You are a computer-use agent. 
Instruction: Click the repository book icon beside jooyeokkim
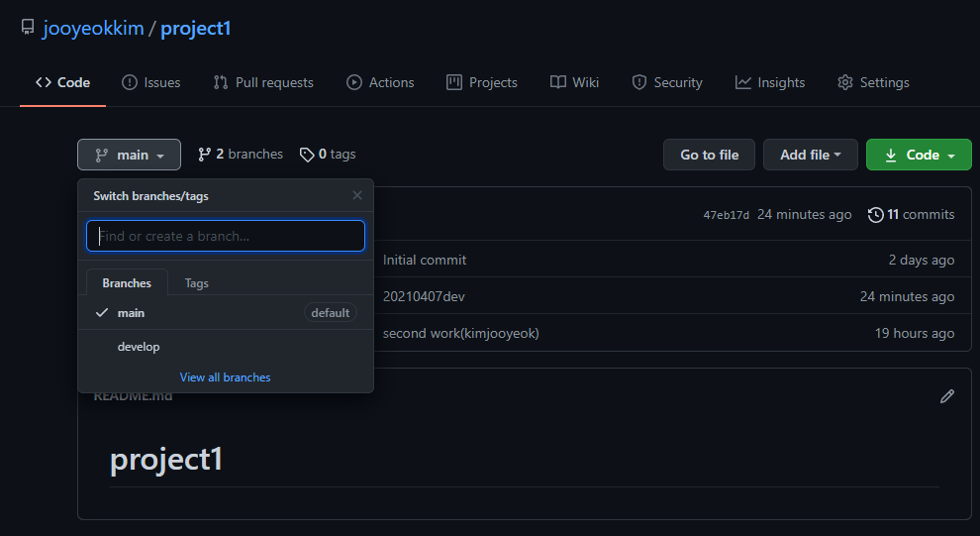28,27
